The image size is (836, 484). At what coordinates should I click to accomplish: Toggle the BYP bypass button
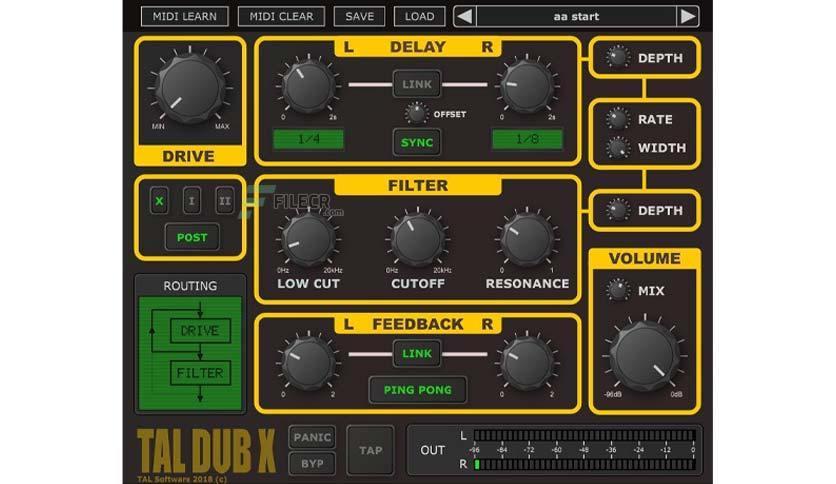[x=312, y=463]
